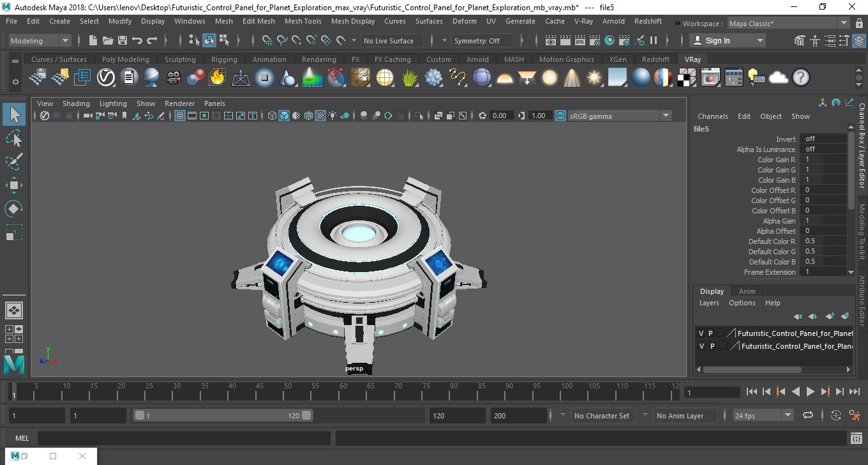Toggle playback P of the second display layer

click(712, 346)
